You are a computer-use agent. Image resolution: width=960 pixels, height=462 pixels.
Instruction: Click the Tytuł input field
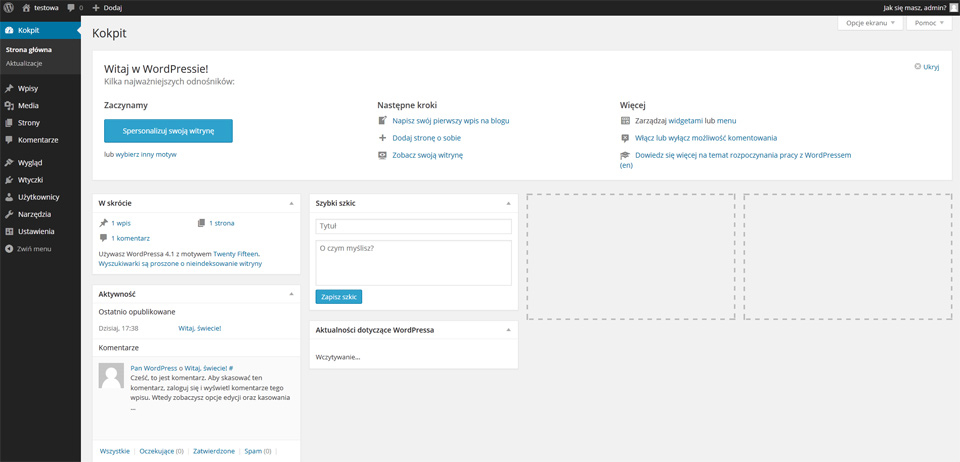(x=413, y=226)
